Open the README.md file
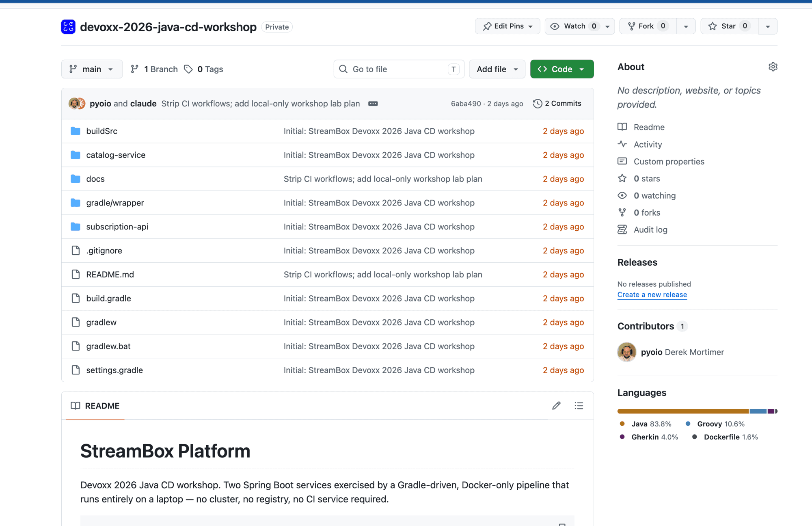The image size is (812, 526). pyautogui.click(x=110, y=274)
